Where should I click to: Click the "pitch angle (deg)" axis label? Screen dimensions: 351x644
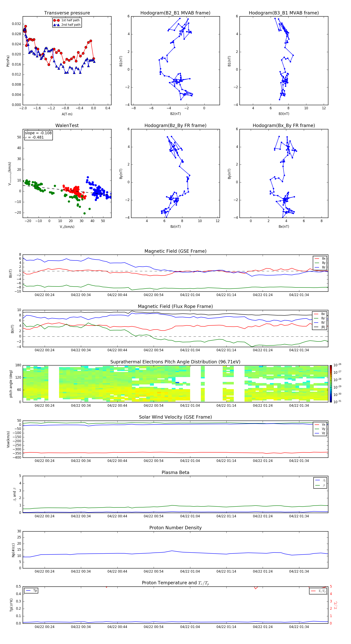tap(11, 384)
